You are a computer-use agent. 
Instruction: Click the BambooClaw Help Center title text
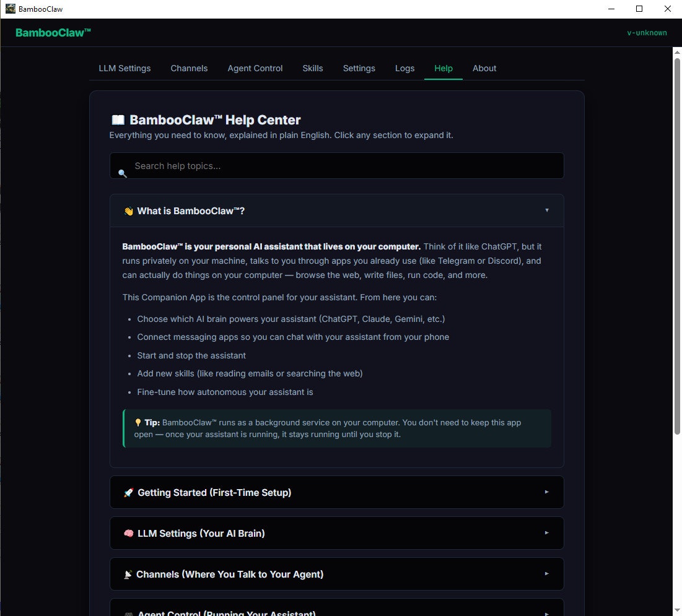pyautogui.click(x=215, y=120)
